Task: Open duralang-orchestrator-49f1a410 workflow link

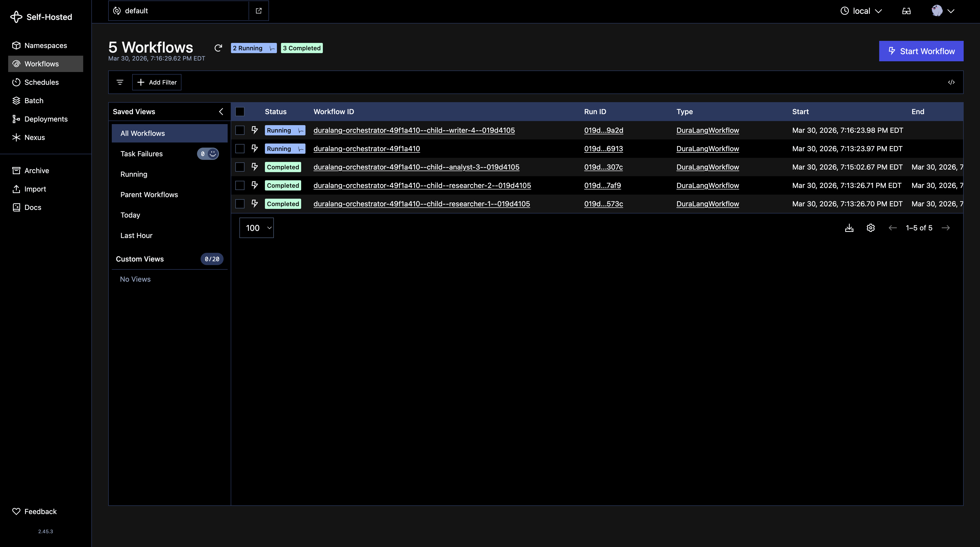Action: (367, 148)
